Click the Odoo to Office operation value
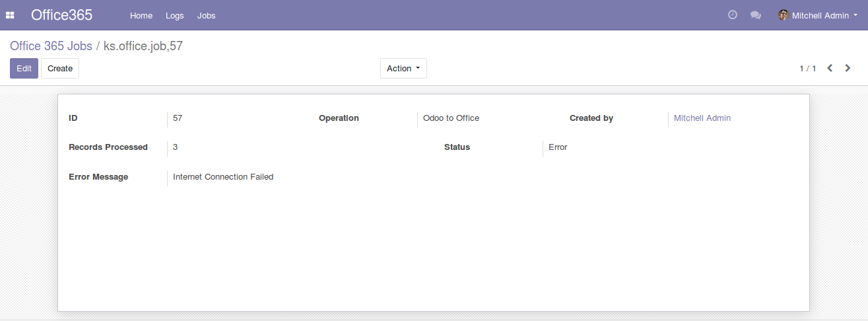868x321 pixels. [x=451, y=118]
